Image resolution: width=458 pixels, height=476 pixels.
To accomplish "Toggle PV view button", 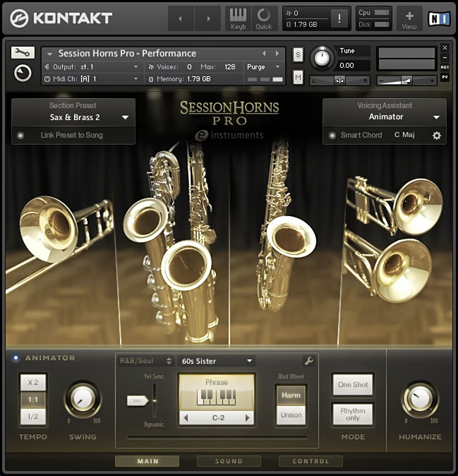I will [445, 77].
